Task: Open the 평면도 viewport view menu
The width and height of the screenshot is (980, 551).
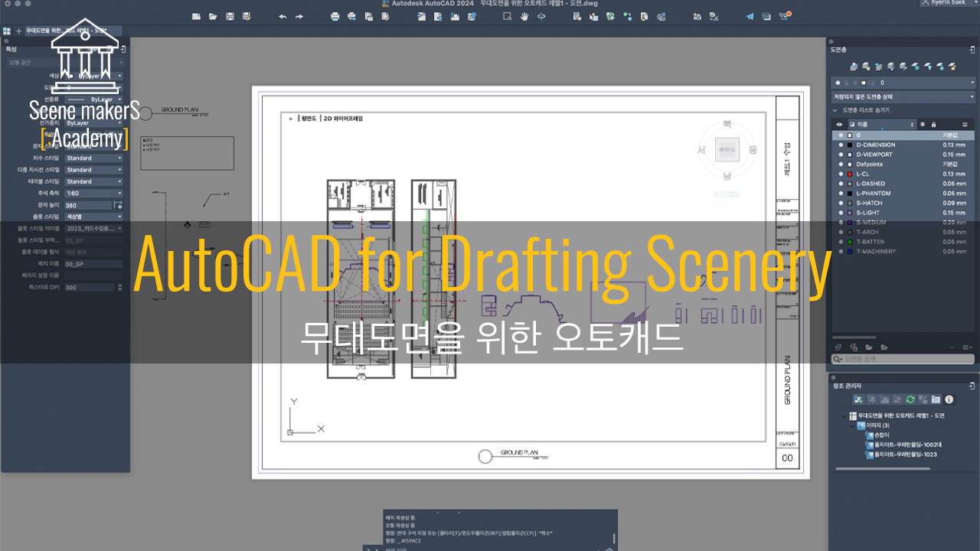Action: point(309,119)
